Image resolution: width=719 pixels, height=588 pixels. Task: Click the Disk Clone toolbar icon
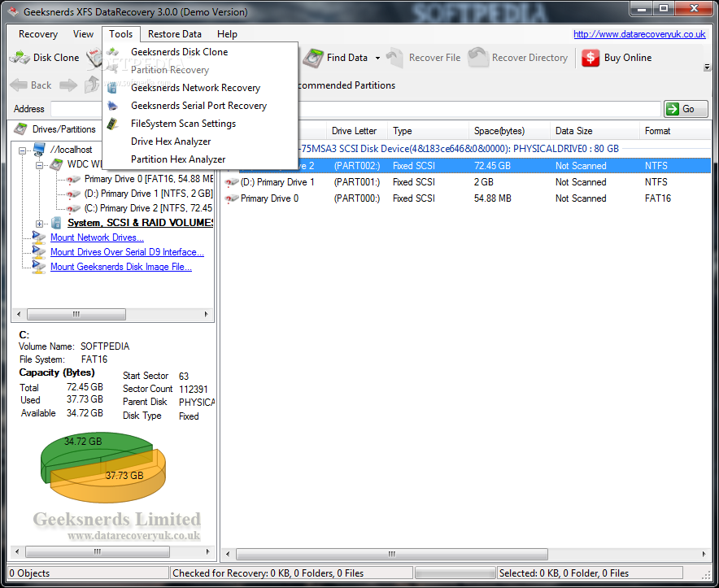[20, 58]
